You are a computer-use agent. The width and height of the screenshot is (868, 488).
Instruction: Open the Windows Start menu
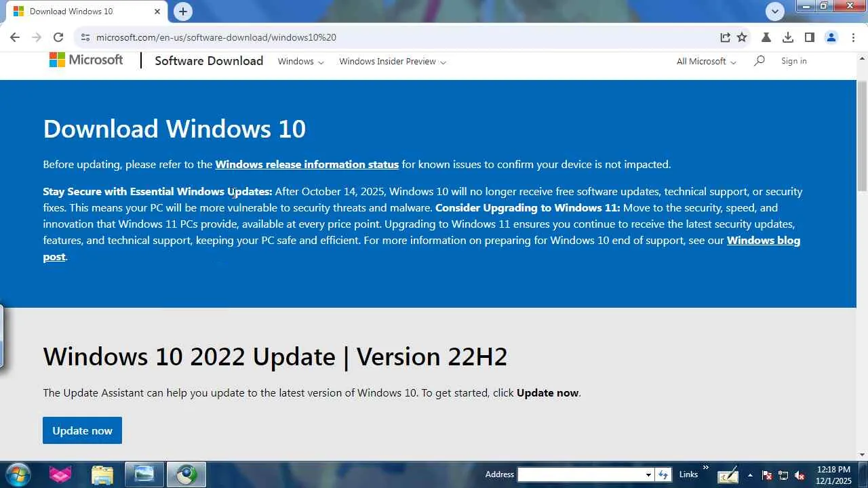coord(18,474)
